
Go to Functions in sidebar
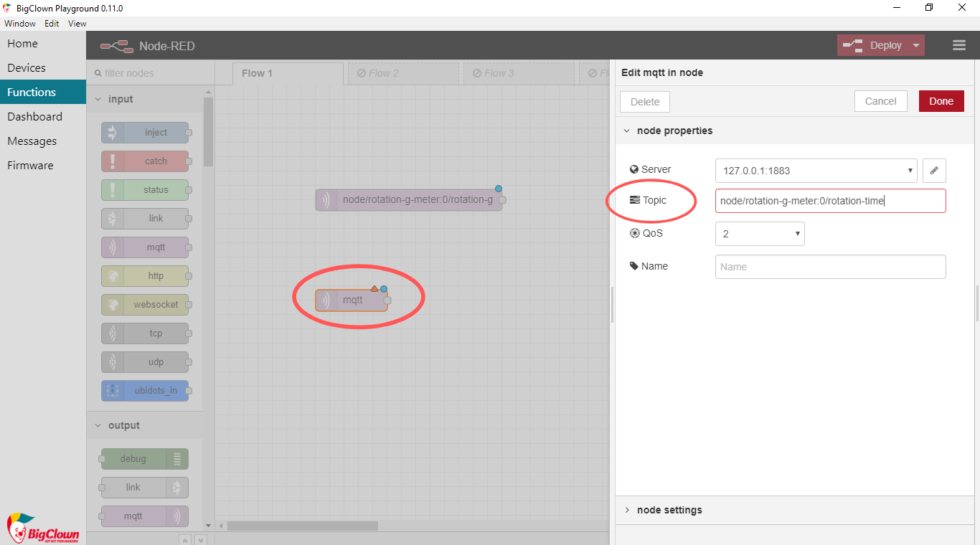[43, 92]
